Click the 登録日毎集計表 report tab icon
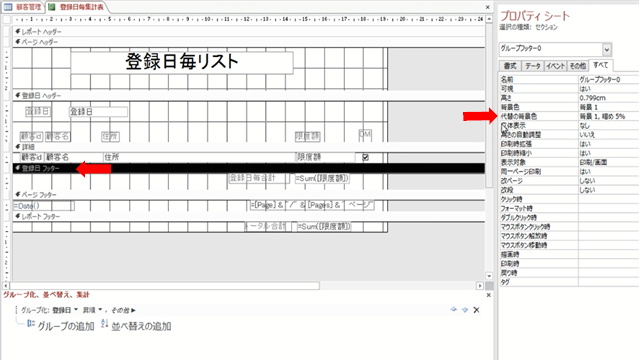640x360 pixels. 52,7
